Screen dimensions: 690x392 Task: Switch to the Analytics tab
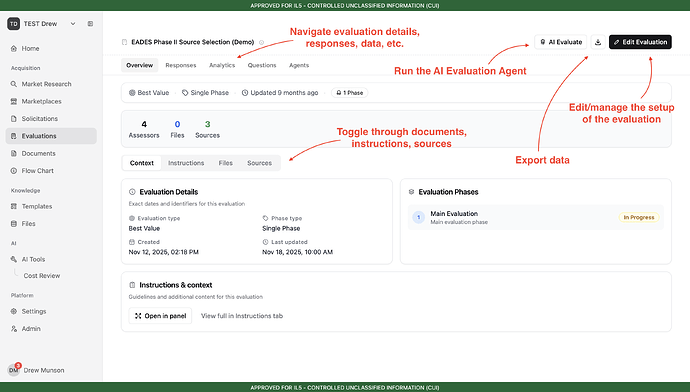[x=222, y=65]
